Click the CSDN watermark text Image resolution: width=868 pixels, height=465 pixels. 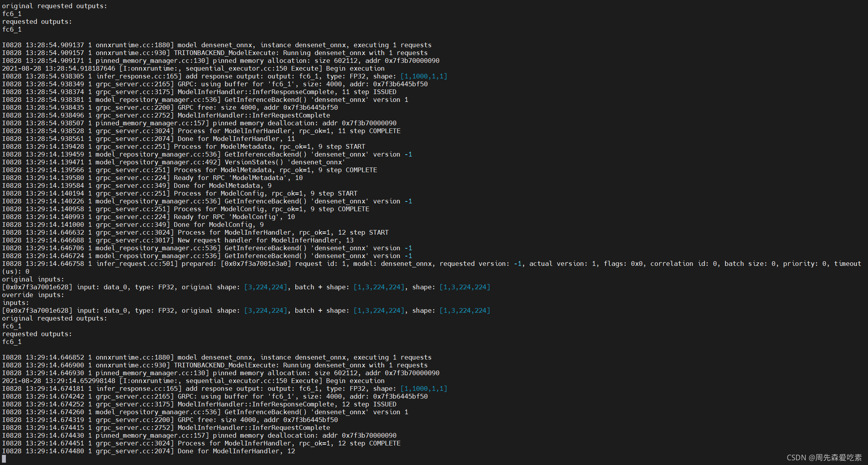[x=824, y=458]
